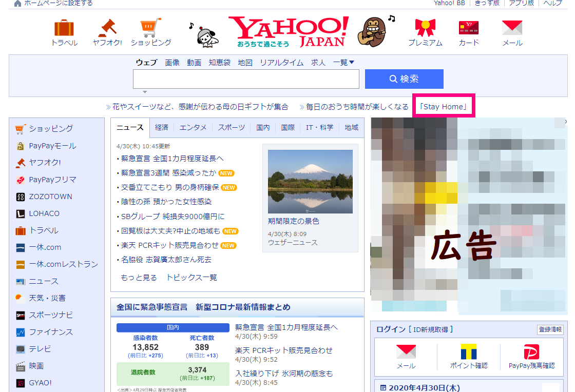Viewport: 575px width, 392px height.
Task: Click the Yahoo! JAPAN logo
Action: coord(290,32)
